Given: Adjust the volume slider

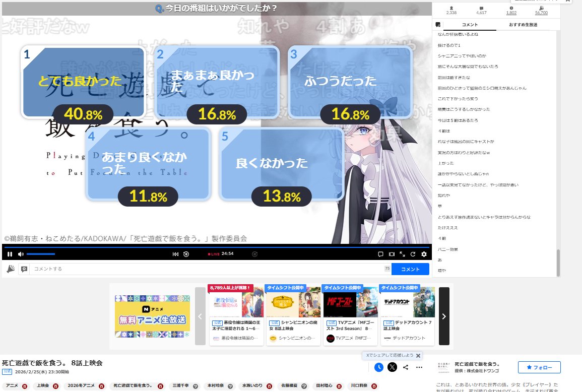Looking at the screenshot, I should click(41, 254).
